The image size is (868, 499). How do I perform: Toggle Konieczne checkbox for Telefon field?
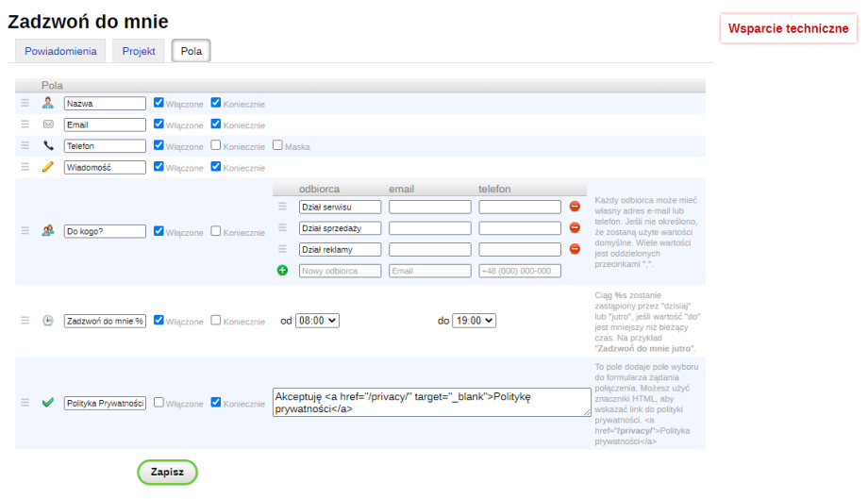coord(216,145)
